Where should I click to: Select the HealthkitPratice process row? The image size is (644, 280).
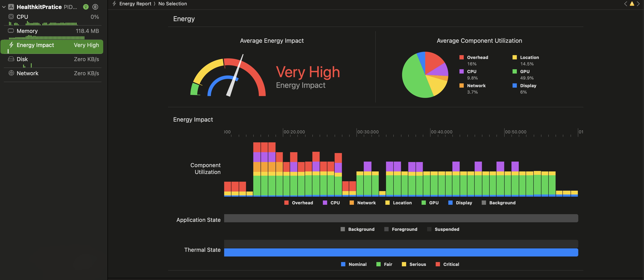39,7
